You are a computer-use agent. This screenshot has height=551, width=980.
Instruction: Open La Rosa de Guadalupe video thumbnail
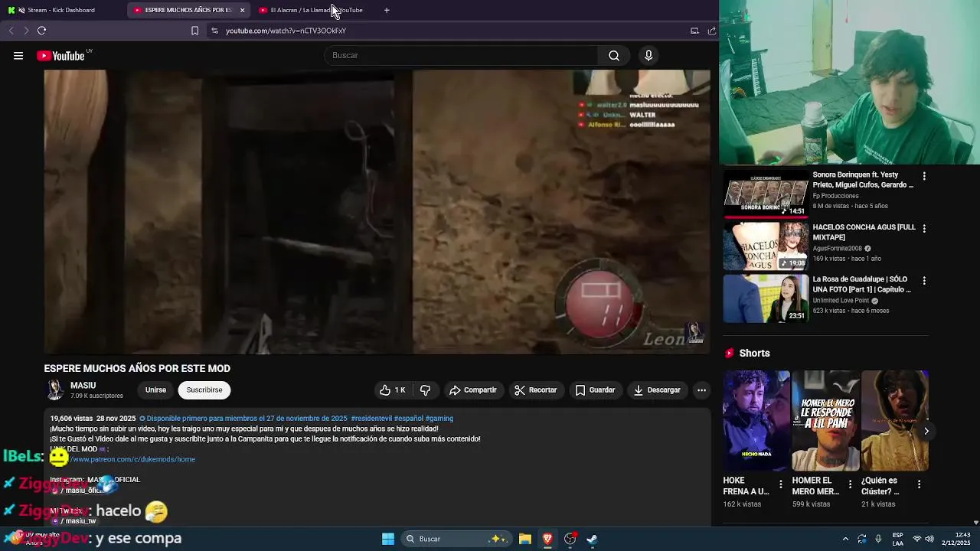766,298
